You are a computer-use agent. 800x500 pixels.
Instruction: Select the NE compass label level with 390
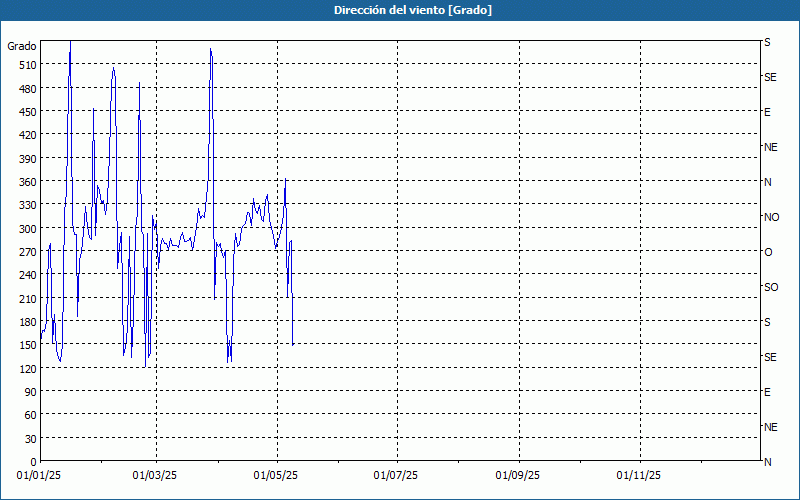pos(770,147)
